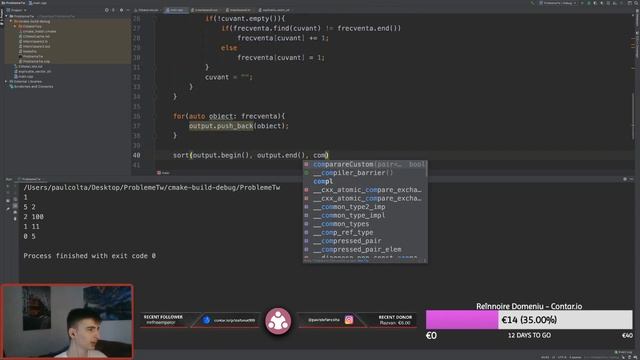Click the executable path in run output
Viewport: 640px width, 360px height.
tap(152, 187)
